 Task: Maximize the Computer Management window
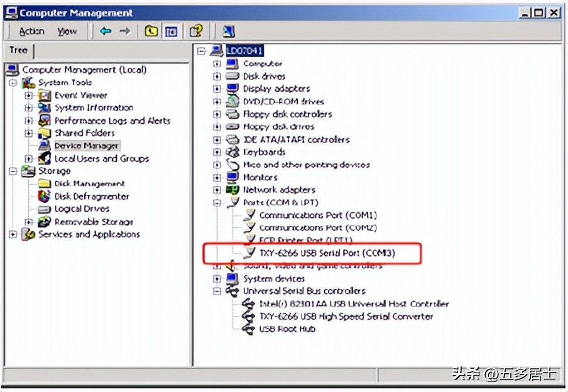[538, 13]
